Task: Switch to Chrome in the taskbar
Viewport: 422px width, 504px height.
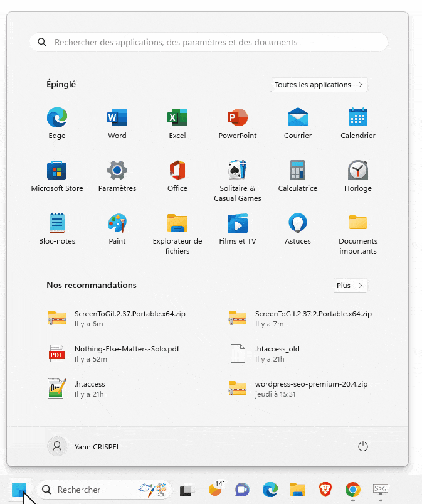Action: coord(352,490)
